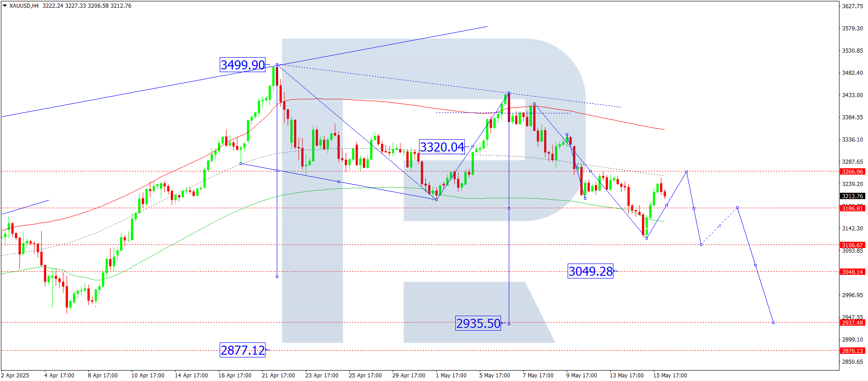Click the red level tag 3266.96

coord(852,172)
